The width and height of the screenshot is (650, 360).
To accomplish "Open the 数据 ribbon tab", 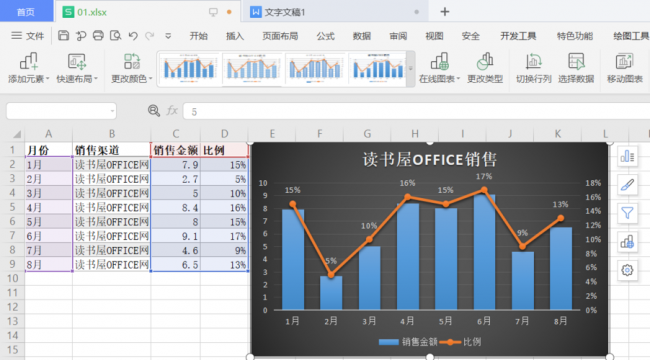I will 362,36.
